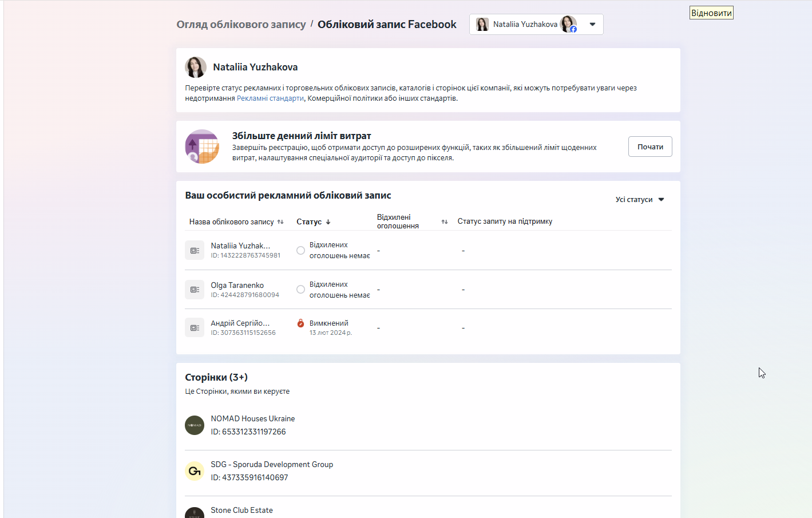This screenshot has width=812, height=518.
Task: Sort by Статус column arrow
Action: click(x=328, y=222)
